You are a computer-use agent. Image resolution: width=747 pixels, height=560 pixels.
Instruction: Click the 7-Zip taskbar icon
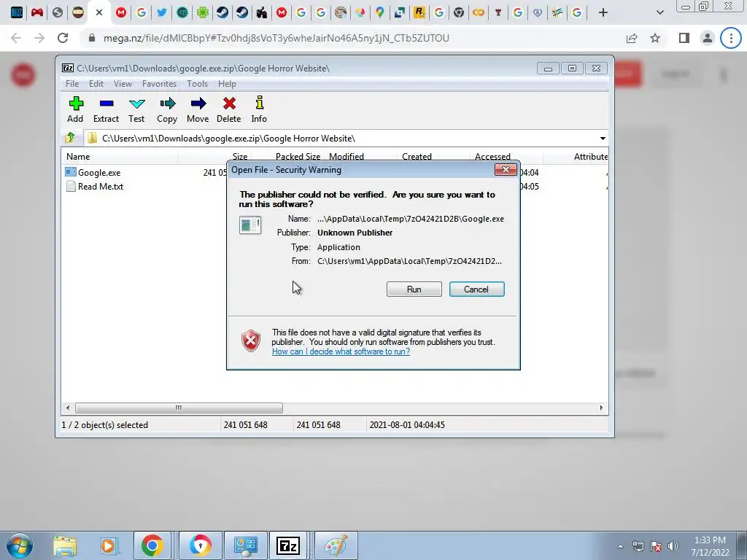(287, 545)
